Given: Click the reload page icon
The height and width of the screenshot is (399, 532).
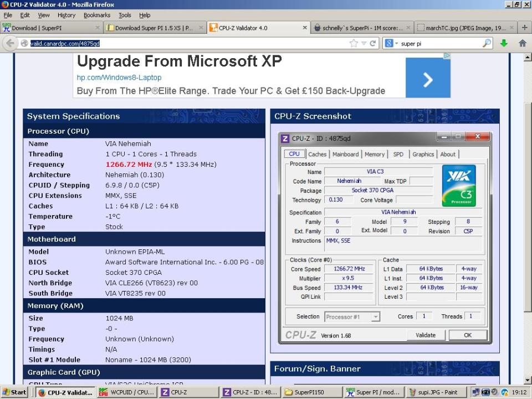Looking at the screenshot, I should point(372,43).
